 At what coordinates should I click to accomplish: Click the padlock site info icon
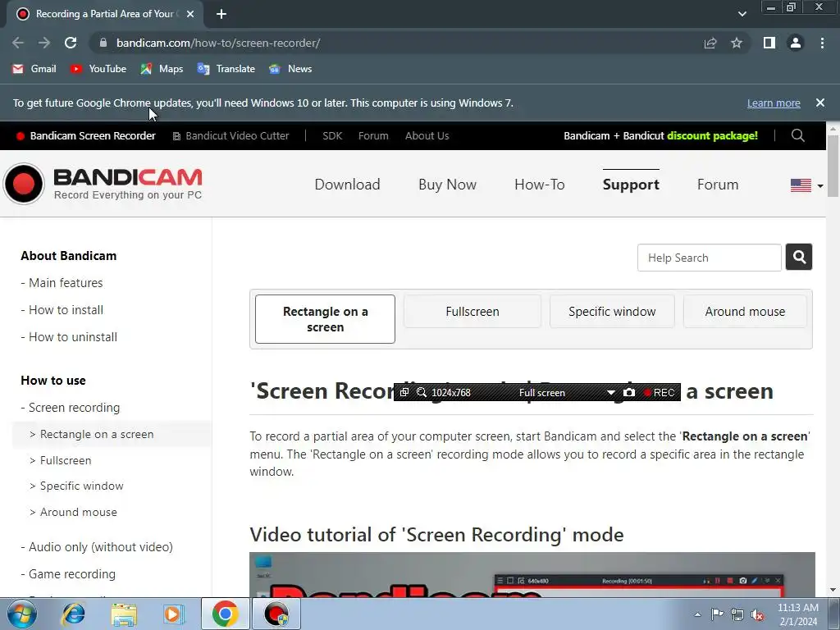pos(103,43)
